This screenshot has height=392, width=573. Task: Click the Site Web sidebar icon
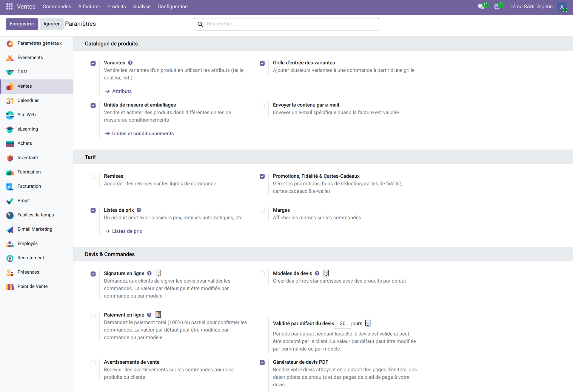point(10,115)
